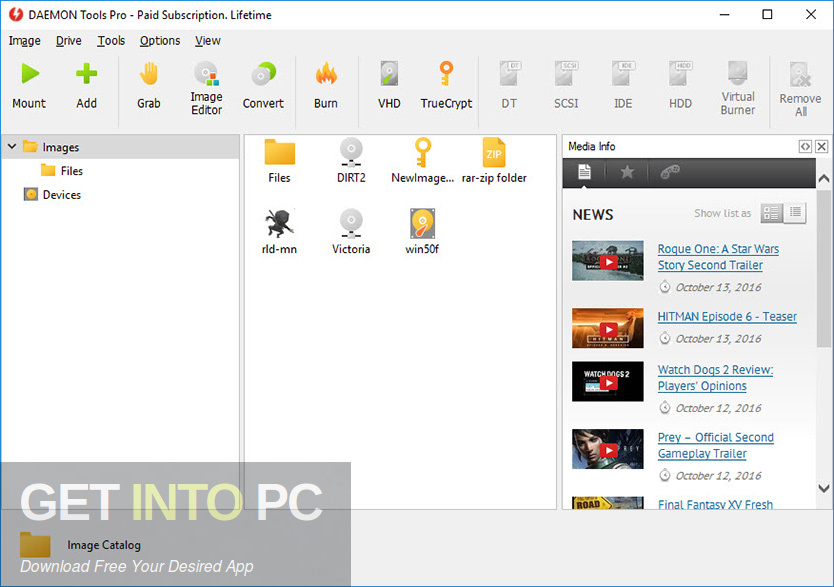Click the Mount toolbar button
This screenshot has height=587, width=834.
(x=29, y=86)
